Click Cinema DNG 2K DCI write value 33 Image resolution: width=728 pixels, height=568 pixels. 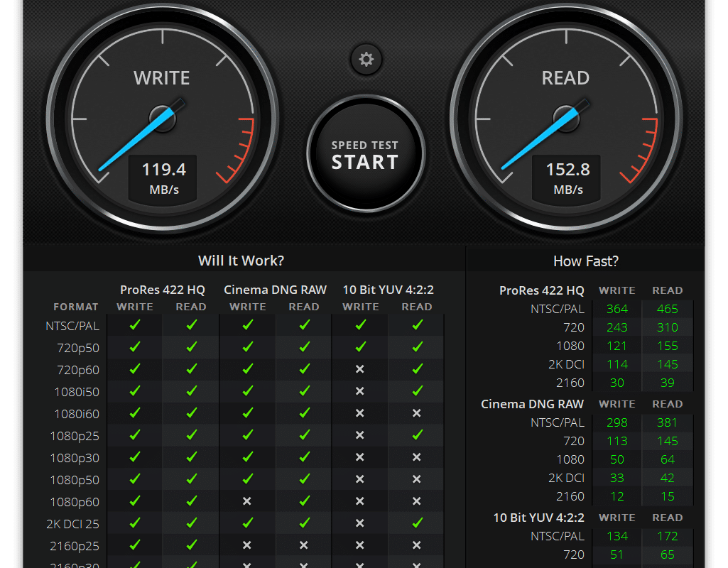click(x=617, y=478)
